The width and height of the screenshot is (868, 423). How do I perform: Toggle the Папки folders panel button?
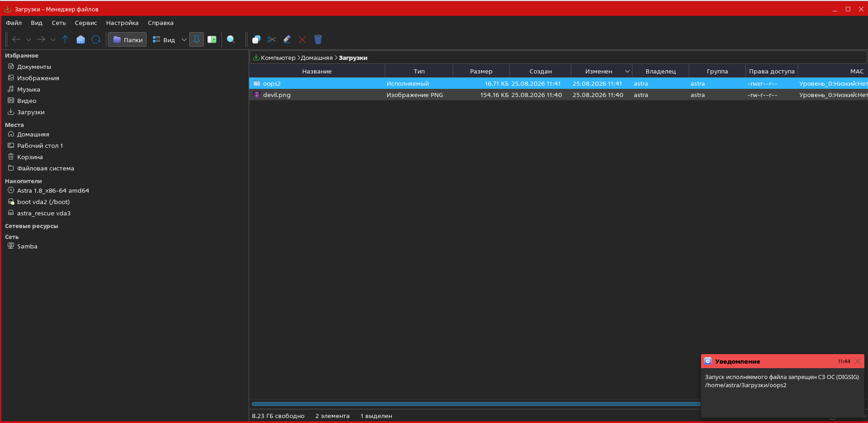(x=128, y=39)
